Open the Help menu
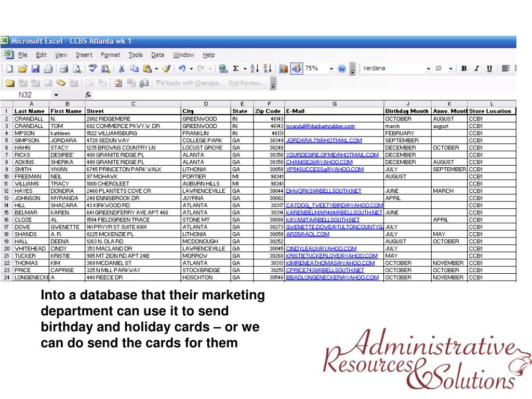This screenshot has height=399, width=532. click(209, 55)
